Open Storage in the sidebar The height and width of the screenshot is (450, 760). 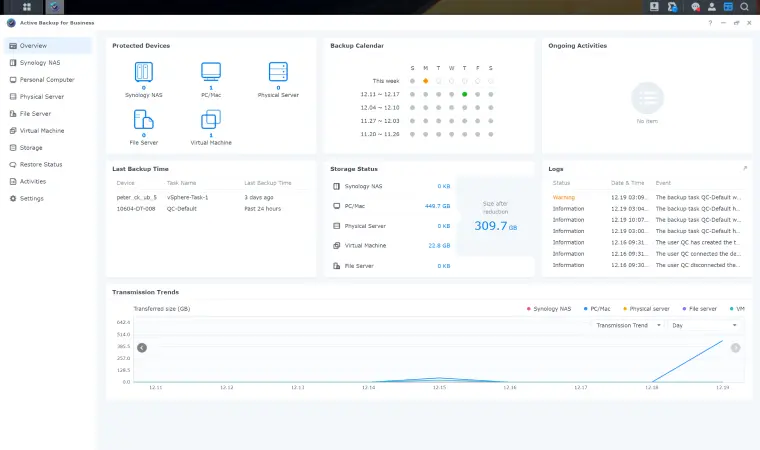coord(48,147)
